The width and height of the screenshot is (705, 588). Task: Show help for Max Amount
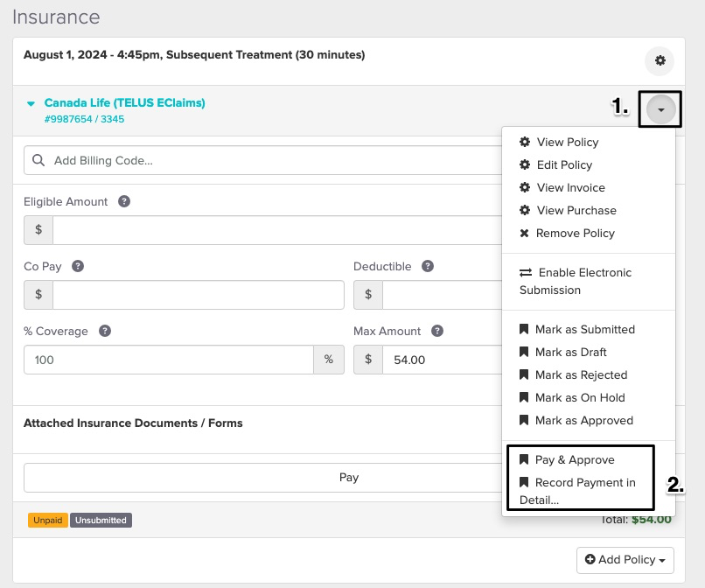437,331
